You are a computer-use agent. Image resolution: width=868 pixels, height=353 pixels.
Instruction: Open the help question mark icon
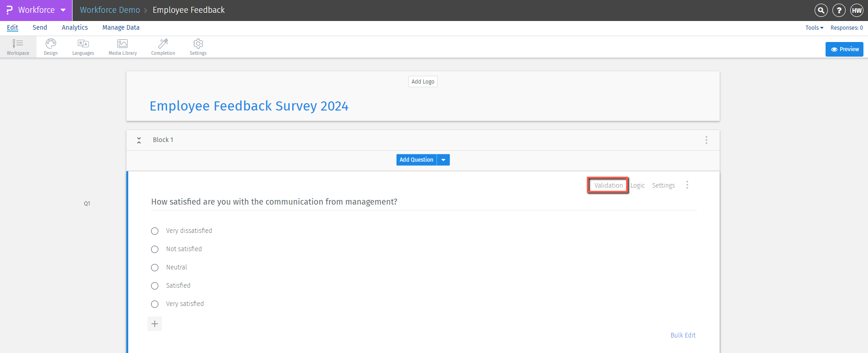click(x=839, y=10)
